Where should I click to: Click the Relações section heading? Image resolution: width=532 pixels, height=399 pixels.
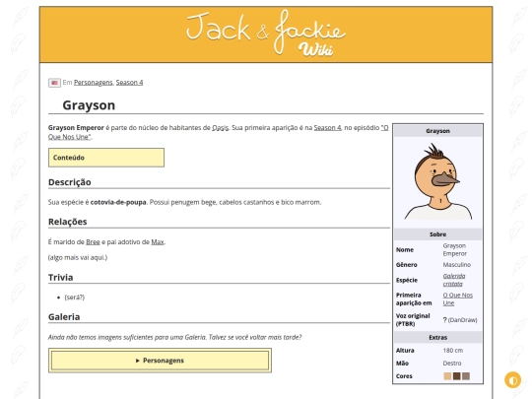(x=68, y=222)
